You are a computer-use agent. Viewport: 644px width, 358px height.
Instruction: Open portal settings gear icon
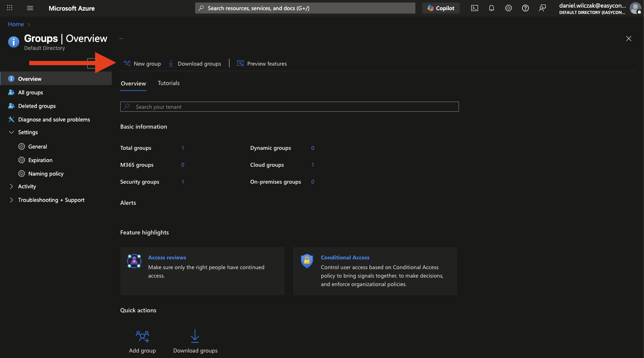[x=509, y=8]
